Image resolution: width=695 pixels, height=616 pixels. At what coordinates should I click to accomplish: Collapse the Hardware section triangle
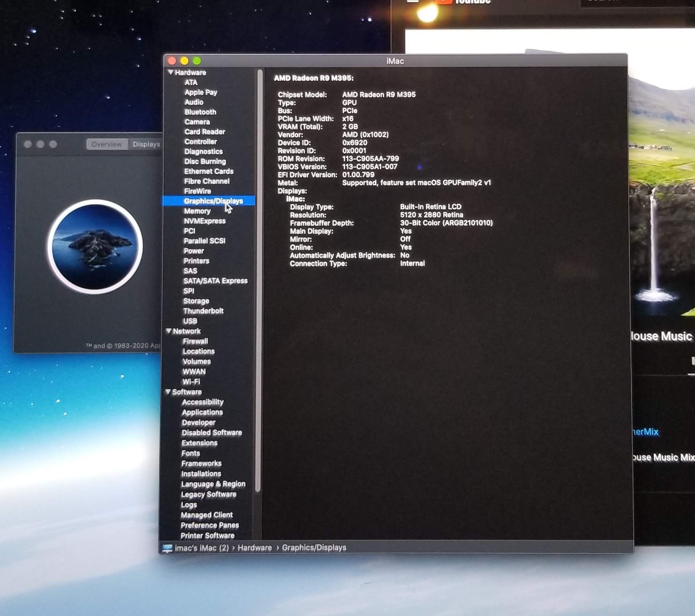(x=170, y=72)
